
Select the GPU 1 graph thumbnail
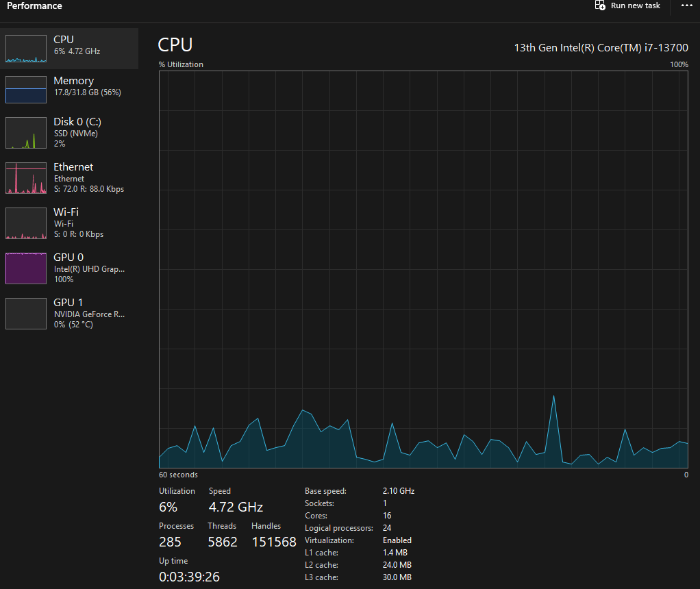tap(26, 314)
